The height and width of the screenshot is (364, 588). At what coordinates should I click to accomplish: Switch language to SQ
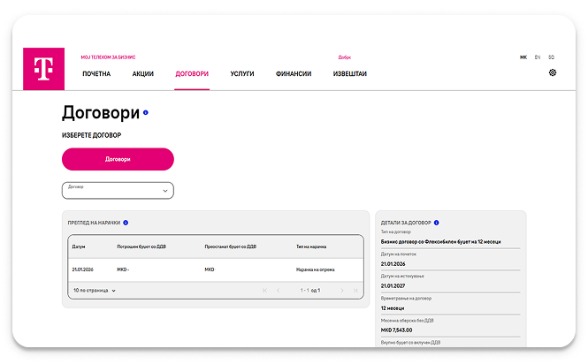click(551, 57)
